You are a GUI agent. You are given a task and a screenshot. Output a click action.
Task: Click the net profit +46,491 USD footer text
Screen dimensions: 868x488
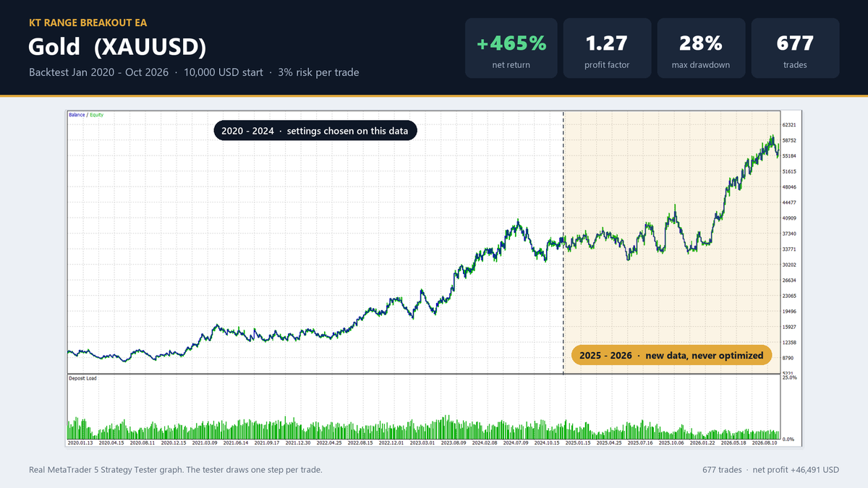click(x=796, y=470)
